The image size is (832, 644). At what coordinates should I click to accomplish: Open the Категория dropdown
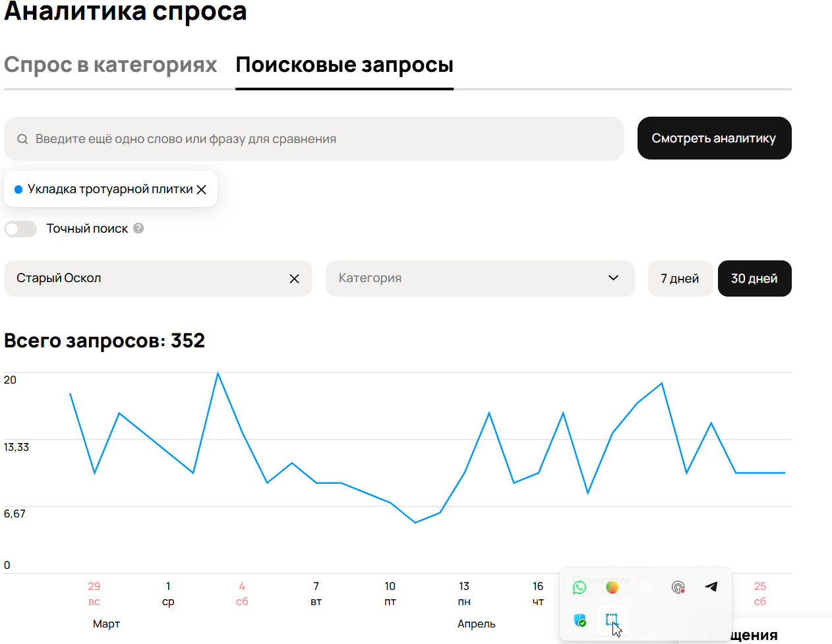[x=468, y=278]
